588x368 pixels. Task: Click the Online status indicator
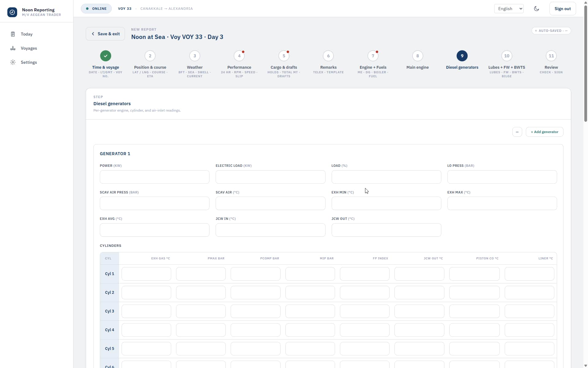coord(96,9)
